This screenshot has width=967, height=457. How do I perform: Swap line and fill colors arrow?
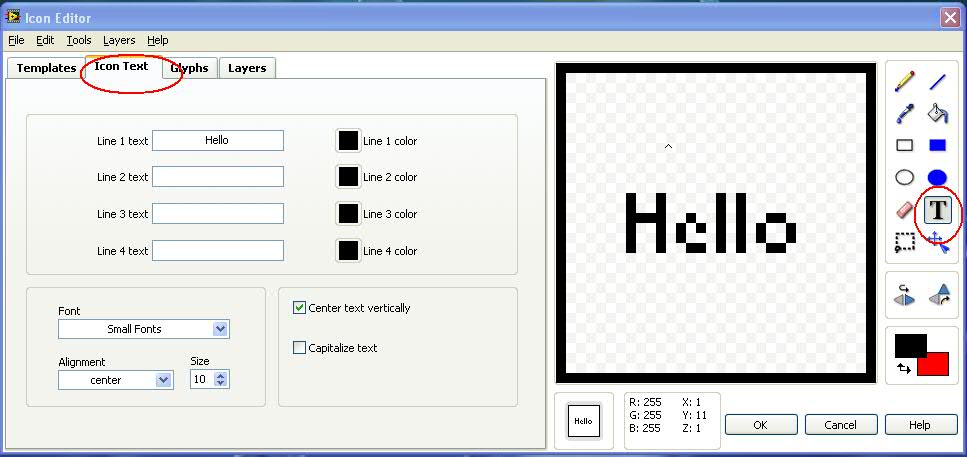tap(904, 368)
